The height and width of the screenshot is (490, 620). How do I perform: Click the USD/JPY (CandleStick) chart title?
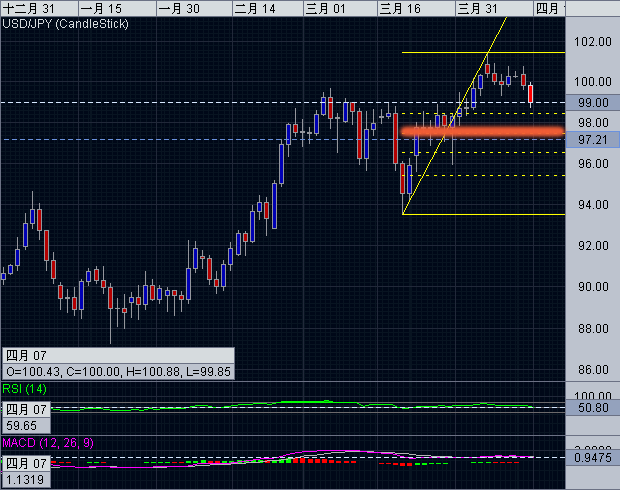(x=65, y=24)
